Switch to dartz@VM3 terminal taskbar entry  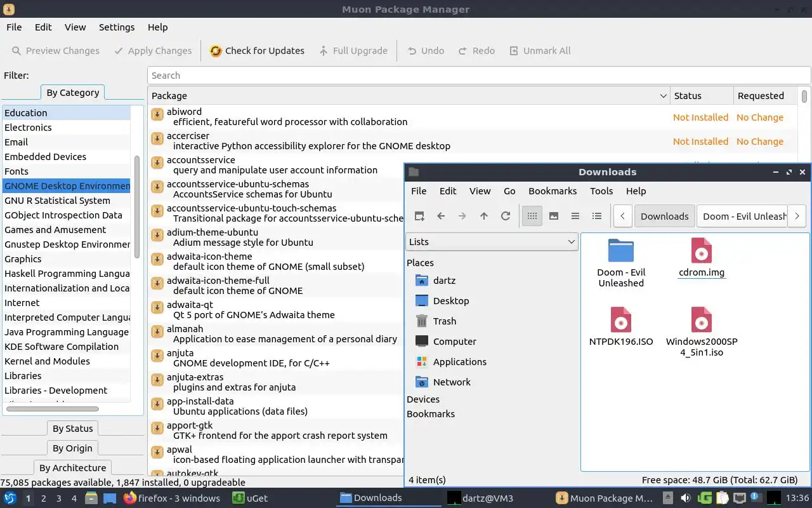(x=480, y=498)
